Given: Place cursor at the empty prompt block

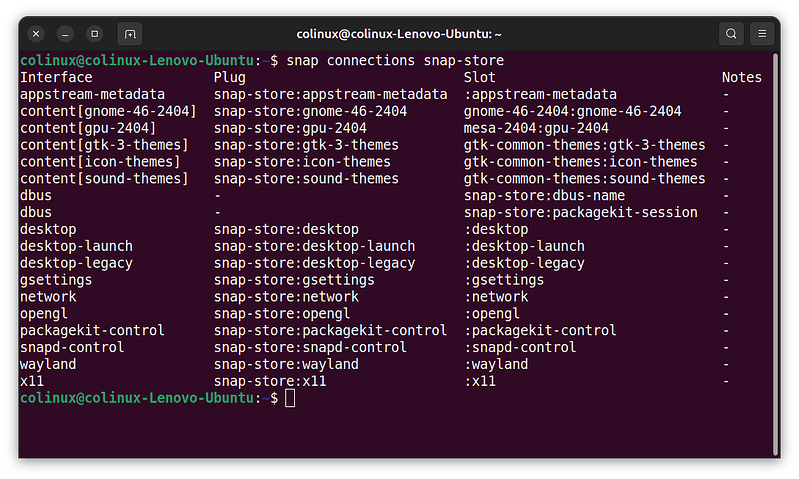Looking at the screenshot, I should pyautogui.click(x=290, y=398).
